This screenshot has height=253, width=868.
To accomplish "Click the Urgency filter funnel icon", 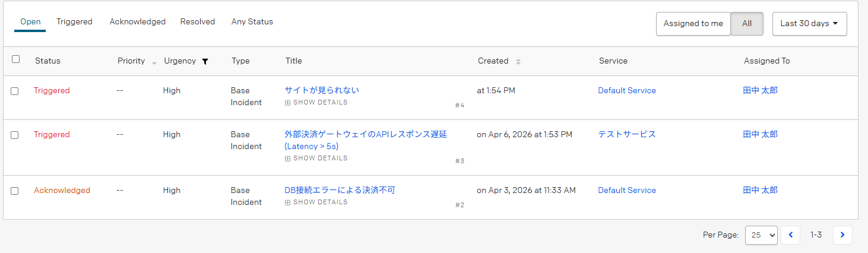I will tap(205, 61).
